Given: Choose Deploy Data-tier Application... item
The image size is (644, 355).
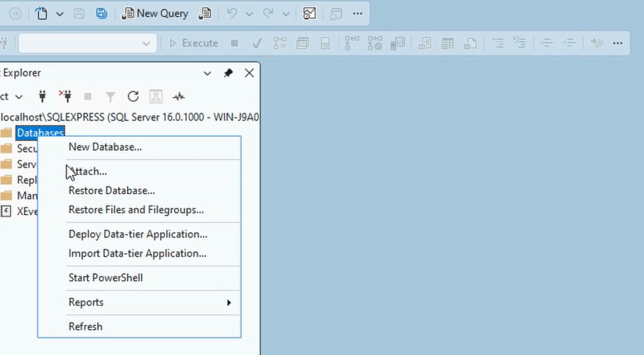Looking at the screenshot, I should pos(139,234).
